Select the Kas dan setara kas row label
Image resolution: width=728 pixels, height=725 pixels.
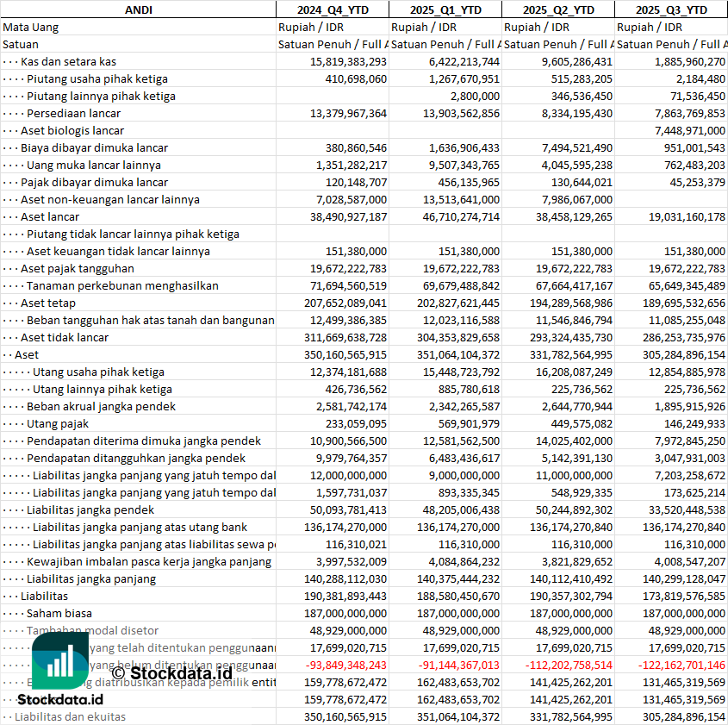[x=68, y=61]
